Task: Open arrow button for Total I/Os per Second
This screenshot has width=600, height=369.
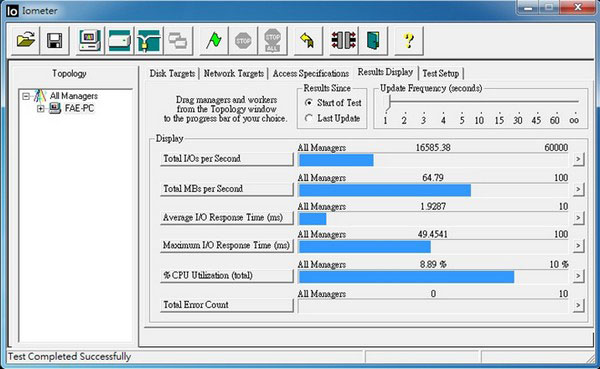Action: tap(578, 159)
